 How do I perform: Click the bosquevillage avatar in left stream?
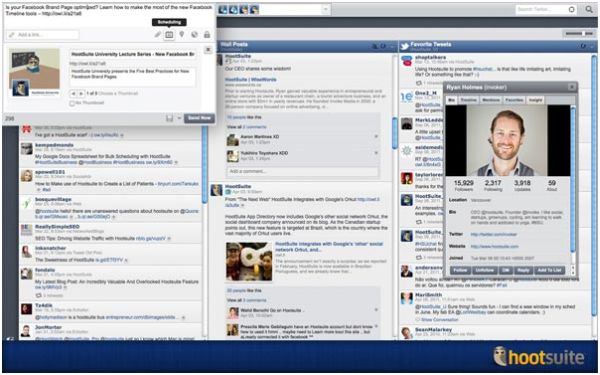(x=26, y=203)
